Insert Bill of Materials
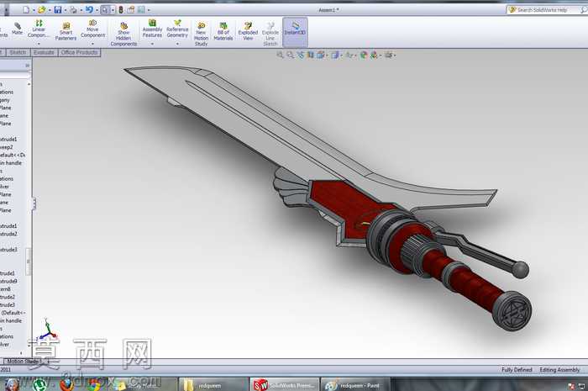 coord(223,31)
